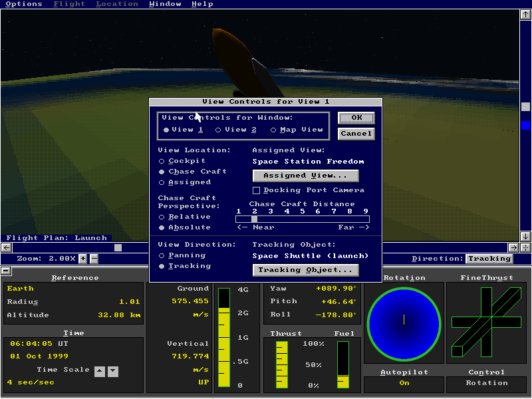Click the Earth reference value
Screen dimensions: 532x399
21,289
